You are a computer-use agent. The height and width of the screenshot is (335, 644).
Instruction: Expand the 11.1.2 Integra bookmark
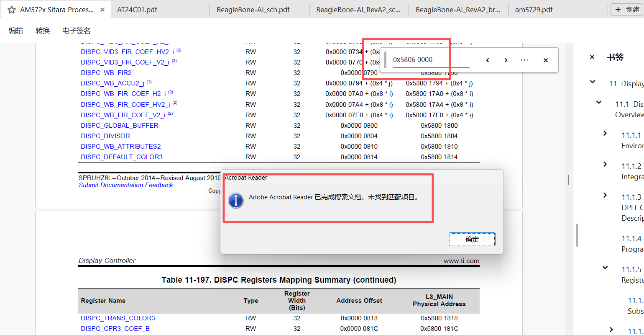click(x=605, y=164)
